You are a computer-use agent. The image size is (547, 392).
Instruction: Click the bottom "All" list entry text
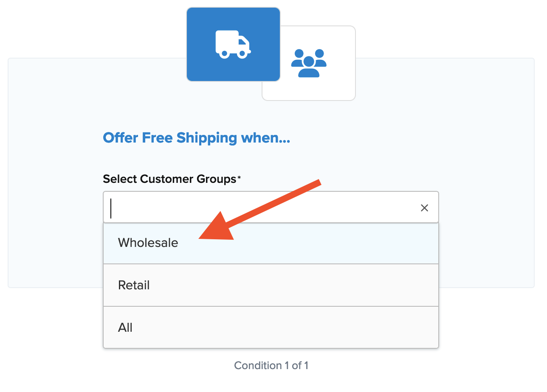125,328
